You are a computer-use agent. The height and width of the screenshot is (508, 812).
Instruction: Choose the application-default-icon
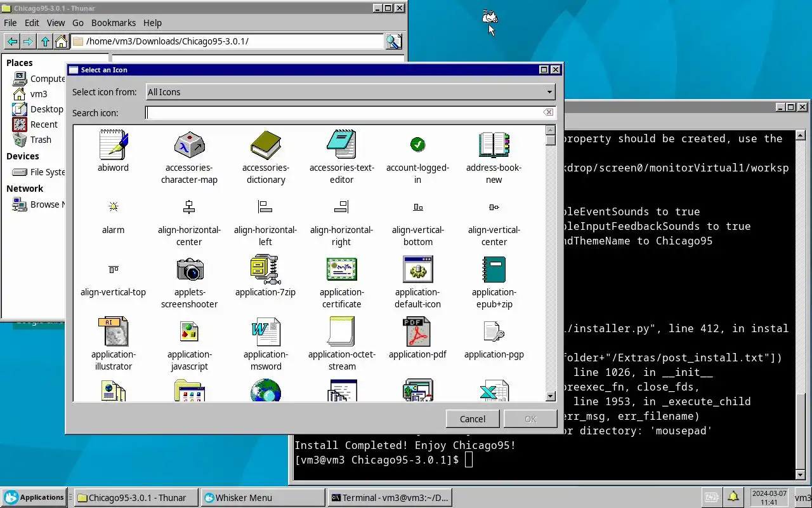[x=418, y=269]
